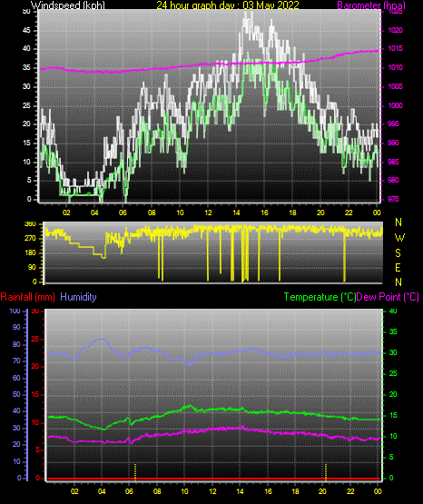Click yellow dotted marker near hour 06
423x504 pixels.
(x=135, y=472)
